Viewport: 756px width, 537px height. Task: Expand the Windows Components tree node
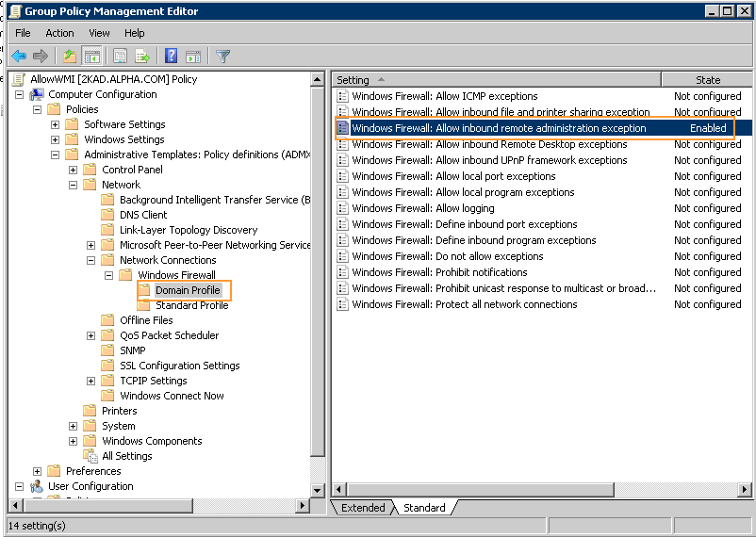point(74,441)
